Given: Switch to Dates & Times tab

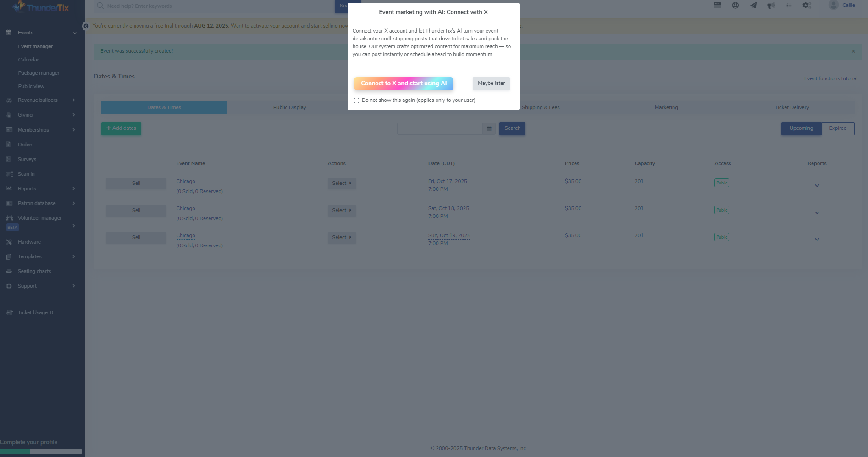Looking at the screenshot, I should click(x=164, y=108).
